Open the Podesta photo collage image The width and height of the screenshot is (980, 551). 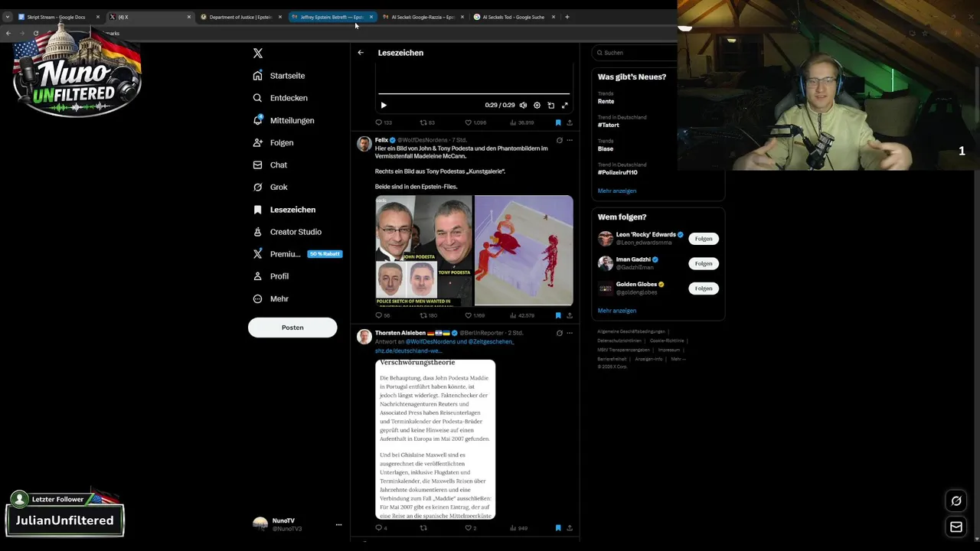tap(424, 250)
